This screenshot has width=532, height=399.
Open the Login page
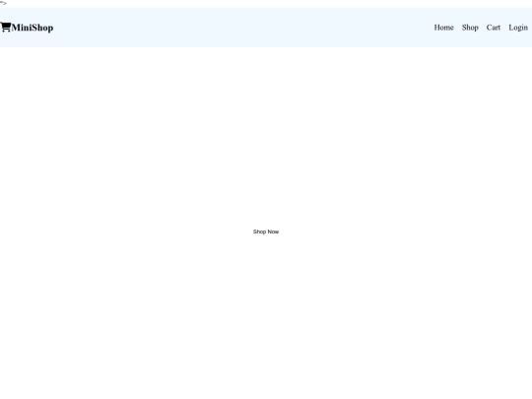click(518, 28)
